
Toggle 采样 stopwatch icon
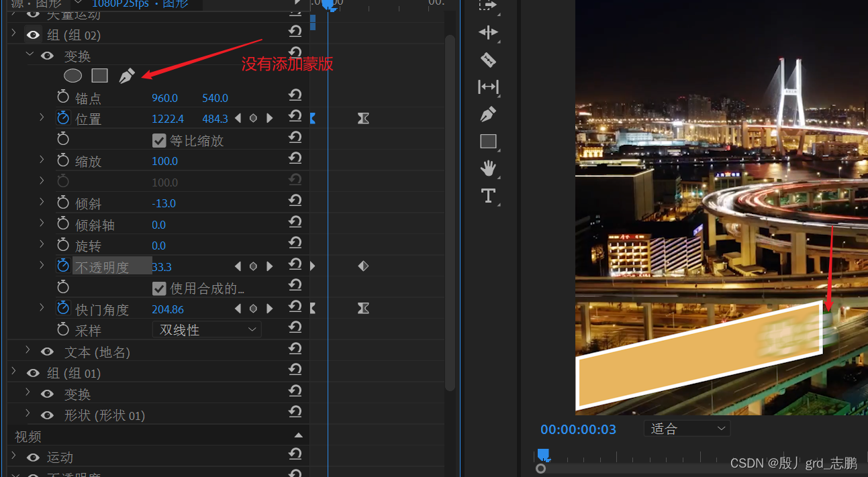[x=63, y=329]
